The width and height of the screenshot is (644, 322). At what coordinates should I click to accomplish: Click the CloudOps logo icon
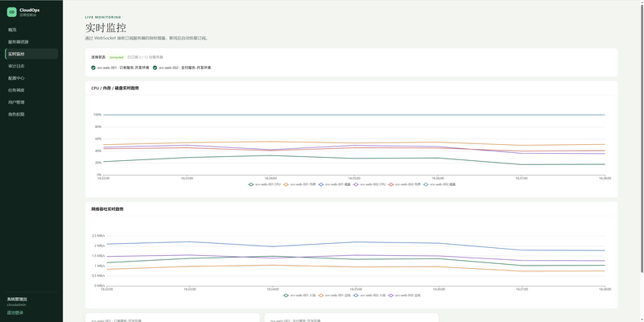(12, 12)
